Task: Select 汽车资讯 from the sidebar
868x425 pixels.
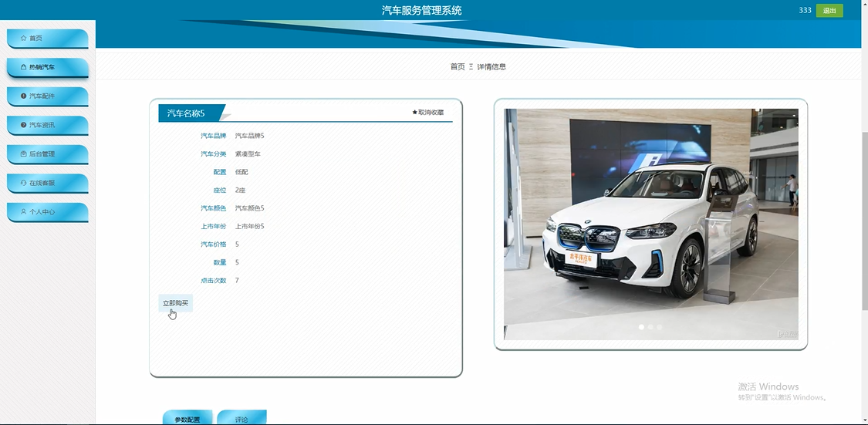Action: (x=48, y=125)
